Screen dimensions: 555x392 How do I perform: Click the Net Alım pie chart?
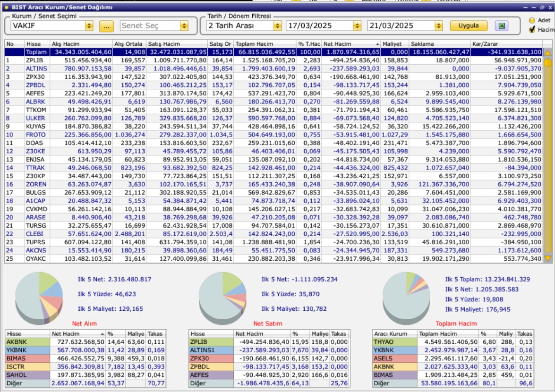pyautogui.click(x=39, y=298)
